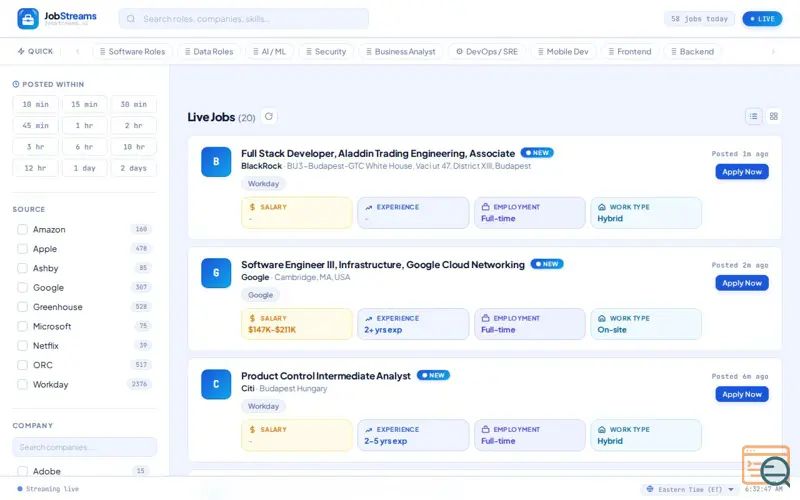Select the Software Roles quick filter
This screenshot has width=800, height=500.
click(132, 52)
